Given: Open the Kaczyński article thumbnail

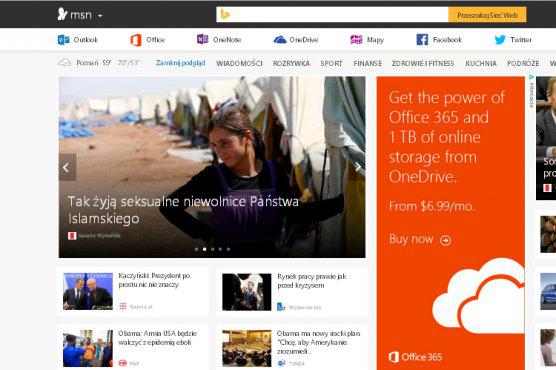Looking at the screenshot, I should point(88,291).
